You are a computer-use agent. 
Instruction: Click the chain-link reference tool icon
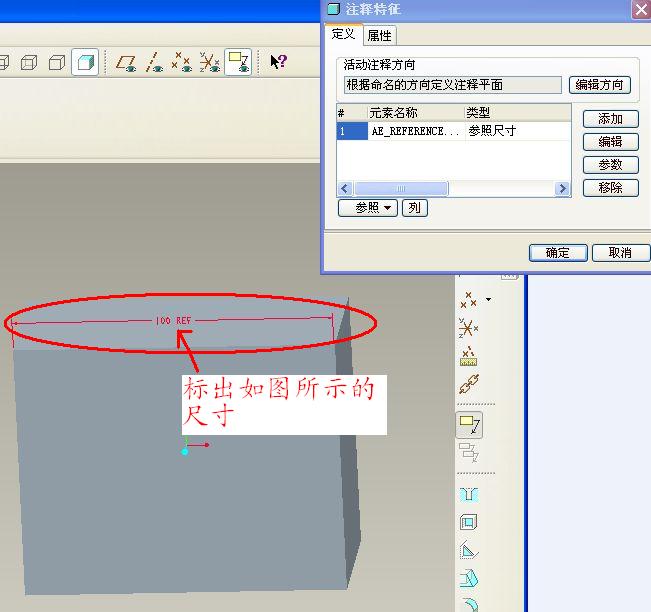pos(469,384)
